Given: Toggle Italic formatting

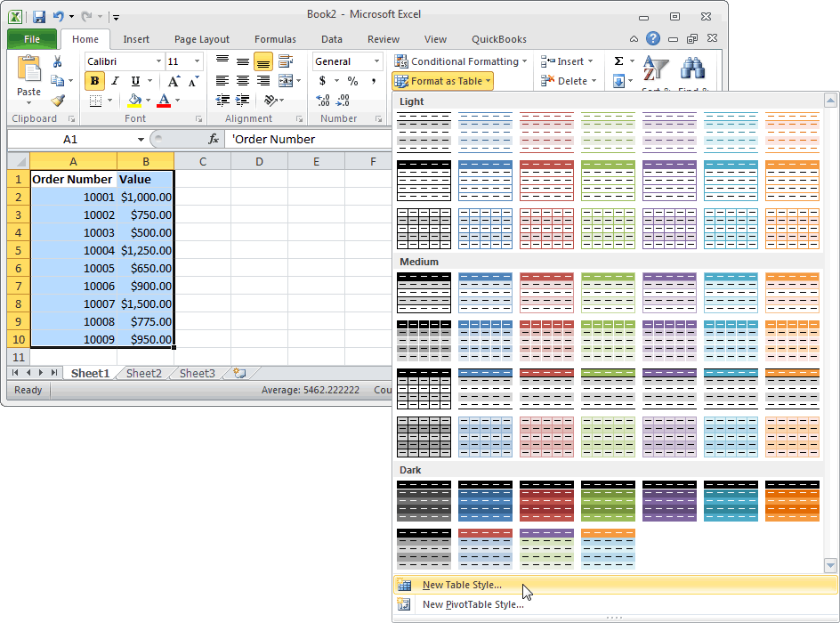Looking at the screenshot, I should 115,81.
